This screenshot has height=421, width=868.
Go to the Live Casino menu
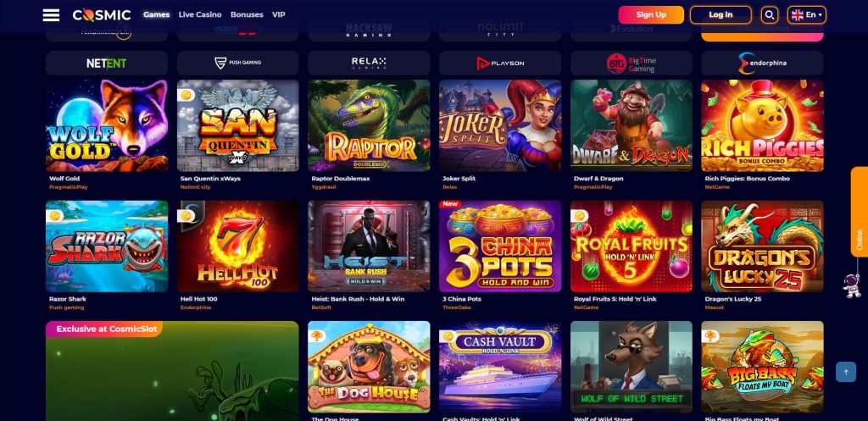click(200, 15)
